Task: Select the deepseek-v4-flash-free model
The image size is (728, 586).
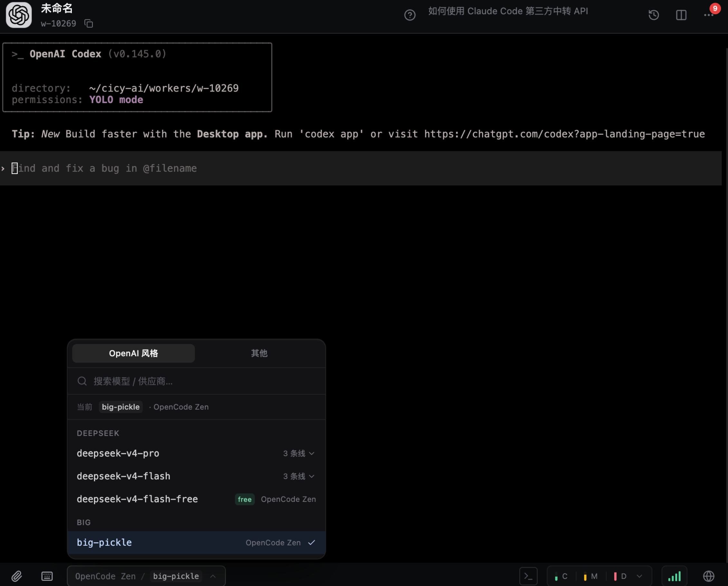Action: (196, 499)
